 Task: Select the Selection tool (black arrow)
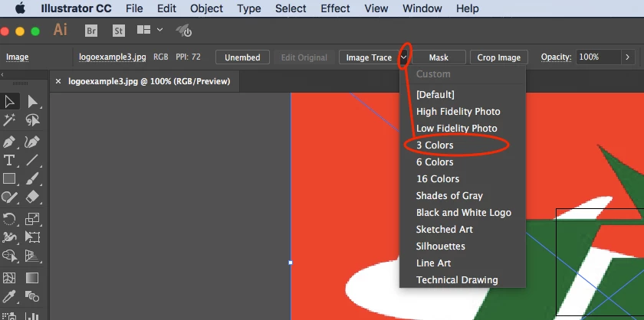[x=9, y=101]
